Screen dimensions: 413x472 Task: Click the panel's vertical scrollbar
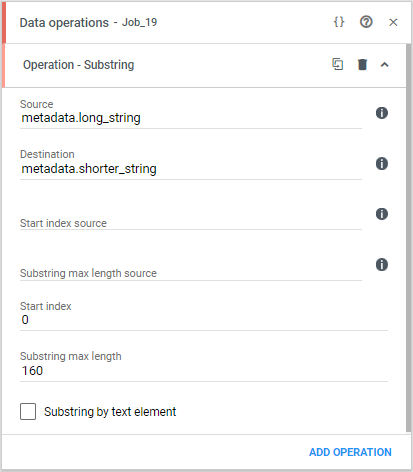tap(408, 238)
